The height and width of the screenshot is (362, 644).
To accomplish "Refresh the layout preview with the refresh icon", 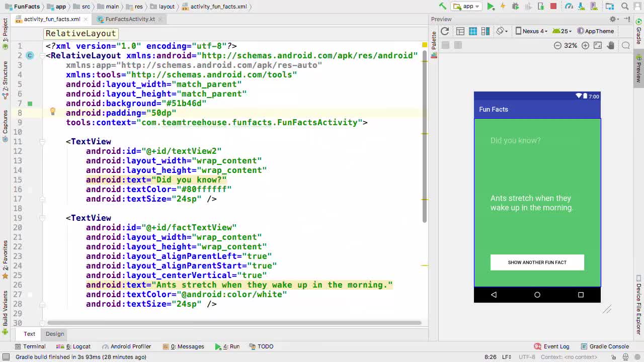I will click(x=445, y=31).
